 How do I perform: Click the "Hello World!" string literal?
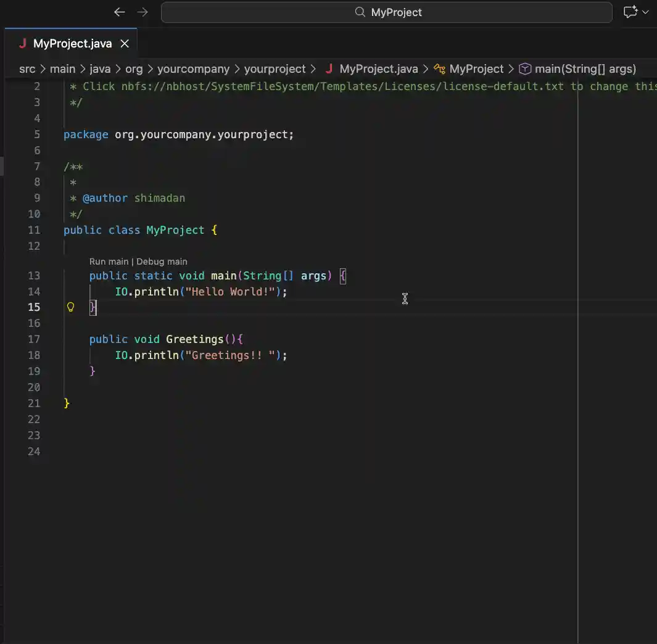point(230,292)
